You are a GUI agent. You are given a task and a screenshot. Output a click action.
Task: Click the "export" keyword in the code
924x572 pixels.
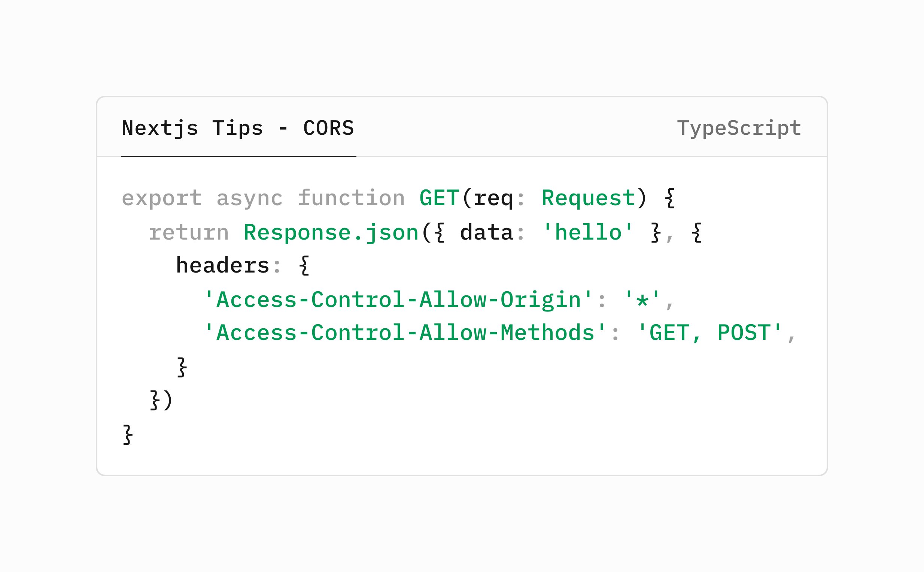[162, 198]
